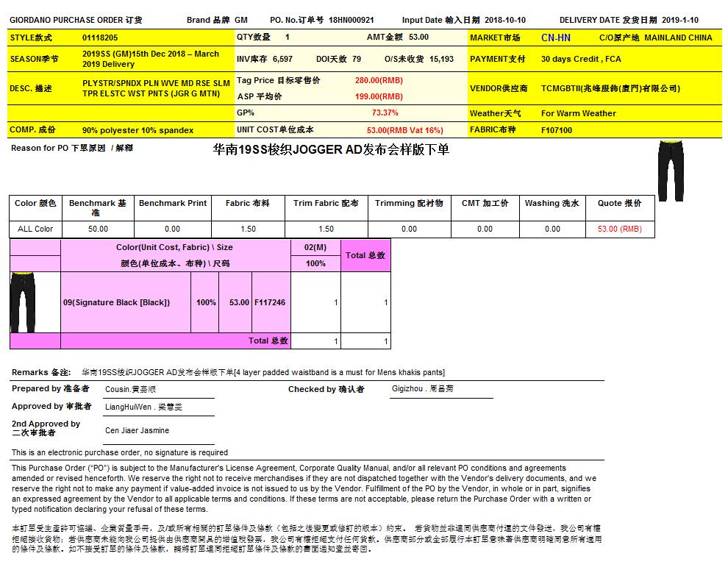The image size is (728, 570).
Task: Select the GP% value 73.37%
Action: tap(385, 113)
